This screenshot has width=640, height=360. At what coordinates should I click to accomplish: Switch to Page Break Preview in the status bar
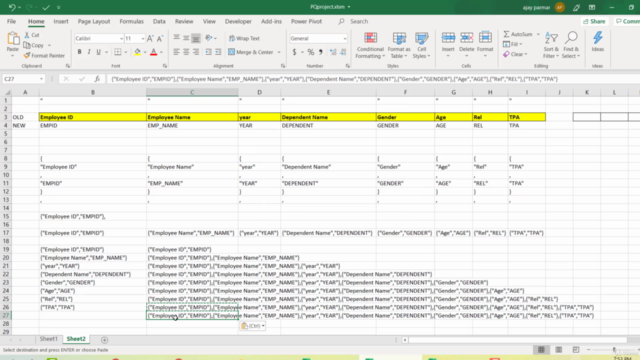click(576, 350)
